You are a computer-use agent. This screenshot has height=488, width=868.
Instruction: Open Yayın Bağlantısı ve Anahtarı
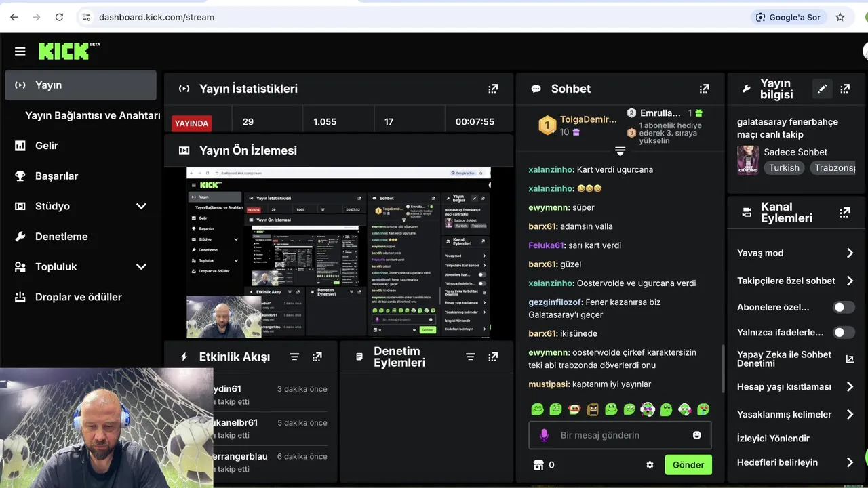93,115
